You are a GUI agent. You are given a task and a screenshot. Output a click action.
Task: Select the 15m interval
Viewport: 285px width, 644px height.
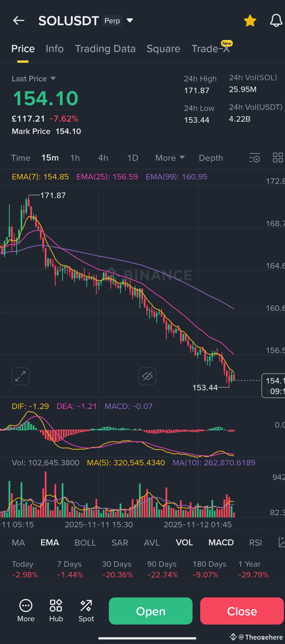point(50,158)
